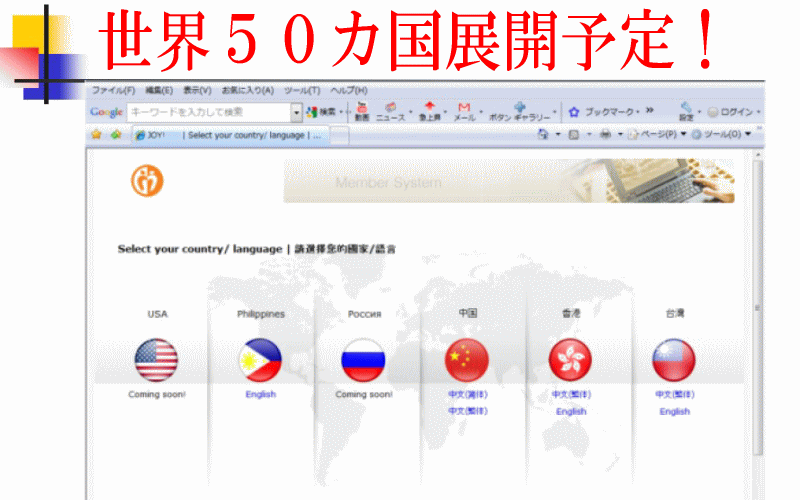Click the 検索 search button
800x500 pixels.
[321, 112]
